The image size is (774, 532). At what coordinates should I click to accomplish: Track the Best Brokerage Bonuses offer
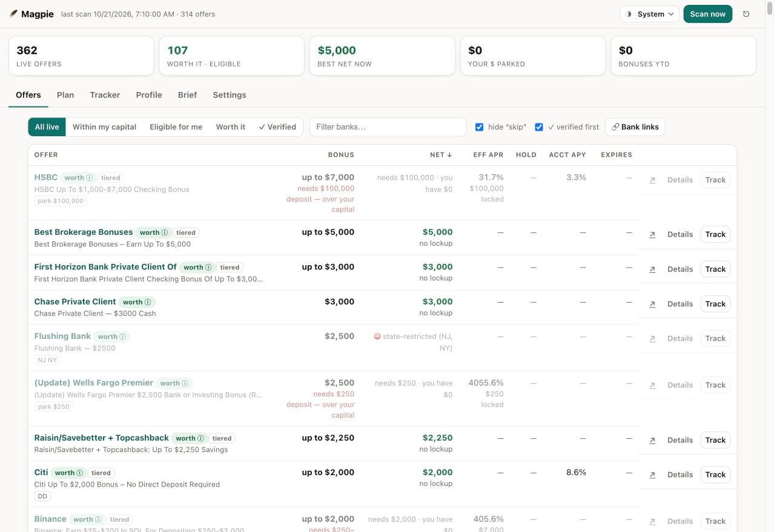point(715,235)
